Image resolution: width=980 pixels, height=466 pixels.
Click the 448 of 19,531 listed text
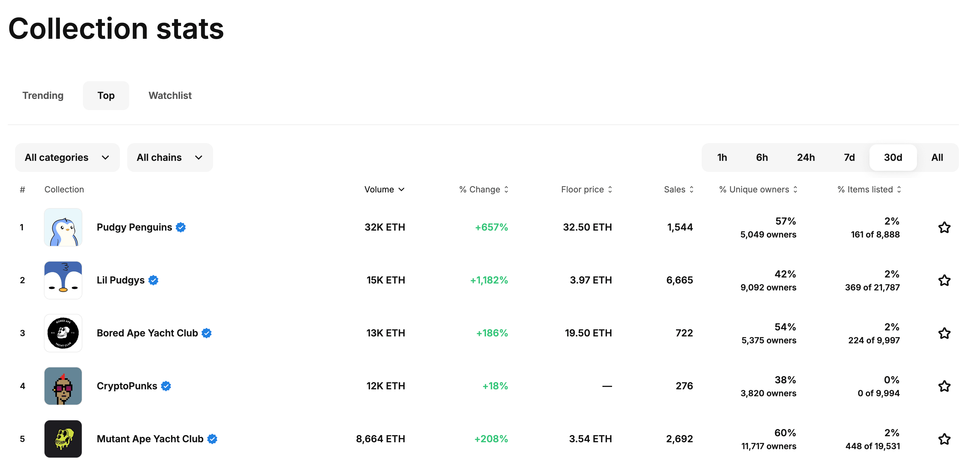pos(872,446)
